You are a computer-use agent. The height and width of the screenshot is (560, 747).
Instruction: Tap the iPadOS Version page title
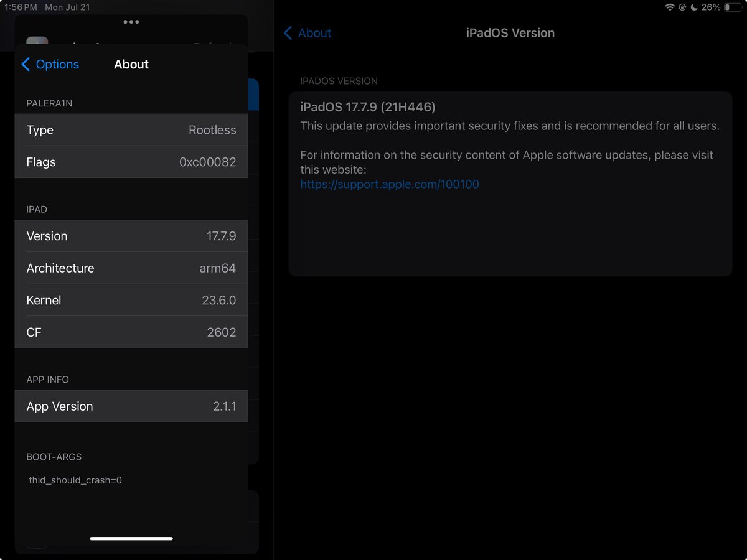510,33
